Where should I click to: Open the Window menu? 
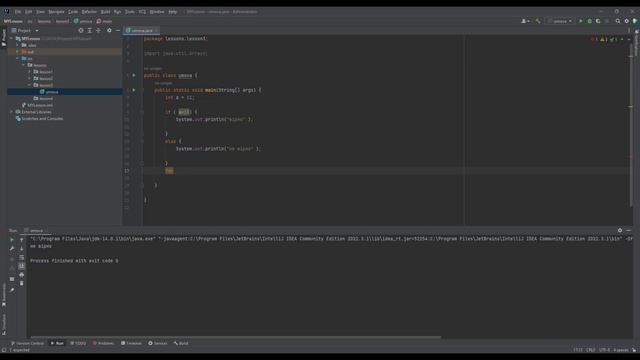pyautogui.click(x=157, y=12)
